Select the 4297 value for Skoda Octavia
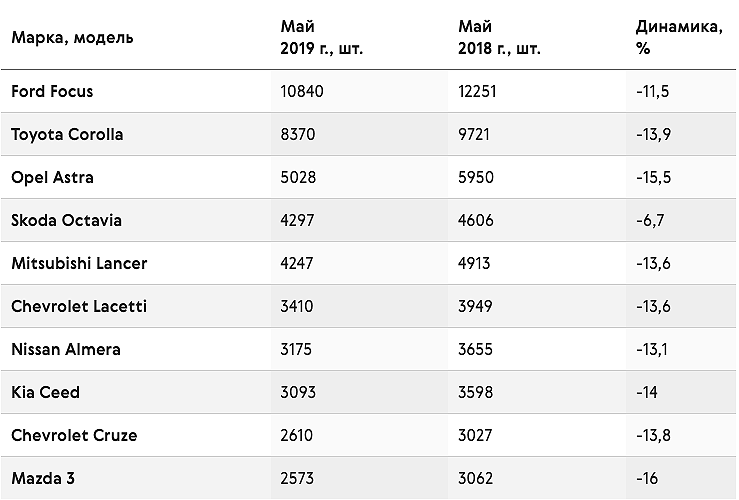 click(x=297, y=220)
